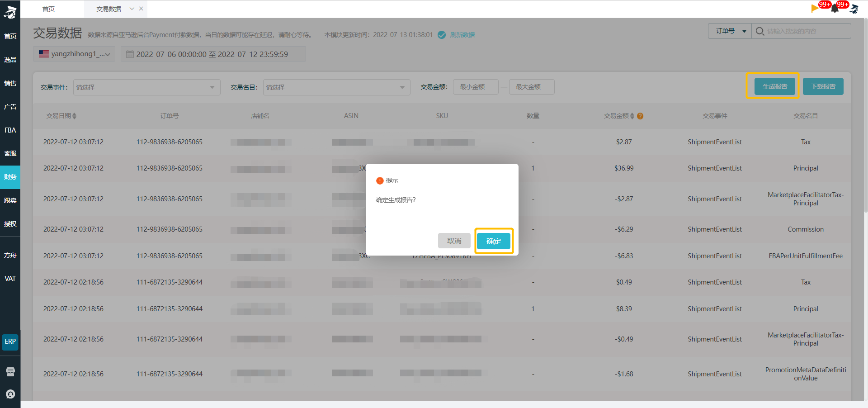The width and height of the screenshot is (868, 408).
Task: Open the 首页 tab at top
Action: (x=48, y=9)
